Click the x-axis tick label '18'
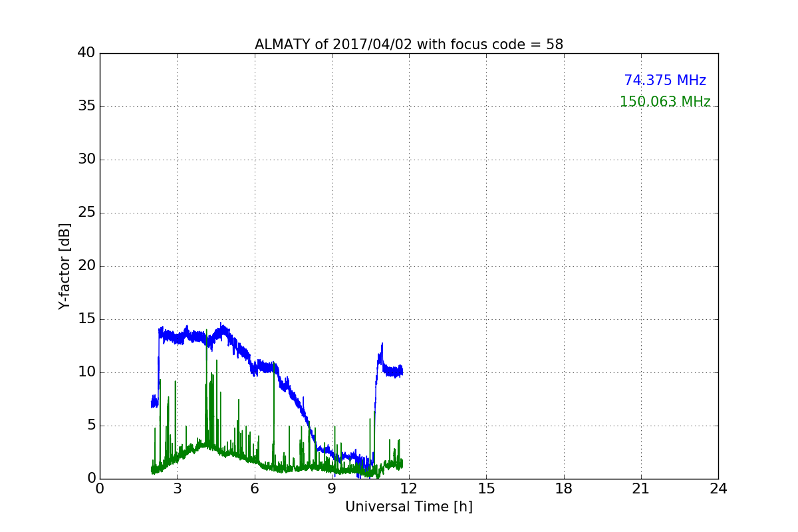The image size is (798, 532). pos(564,489)
